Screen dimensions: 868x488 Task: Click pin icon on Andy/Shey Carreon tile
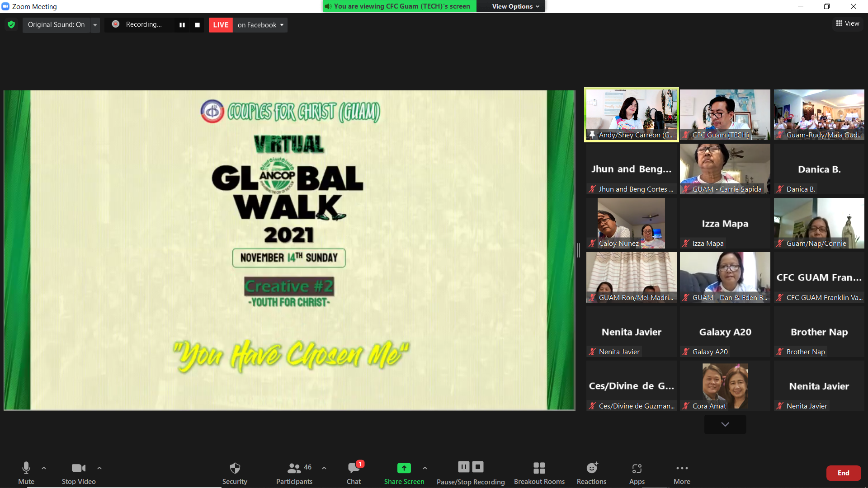coord(592,135)
